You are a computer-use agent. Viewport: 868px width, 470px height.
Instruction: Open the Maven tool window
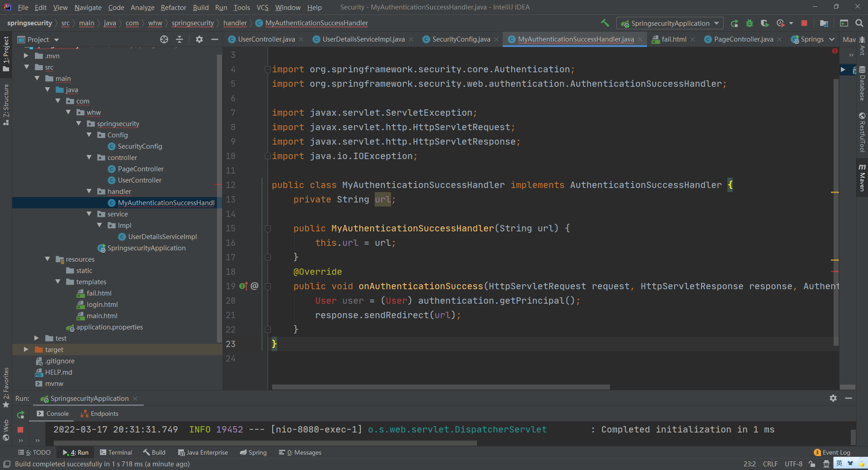pyautogui.click(x=862, y=177)
